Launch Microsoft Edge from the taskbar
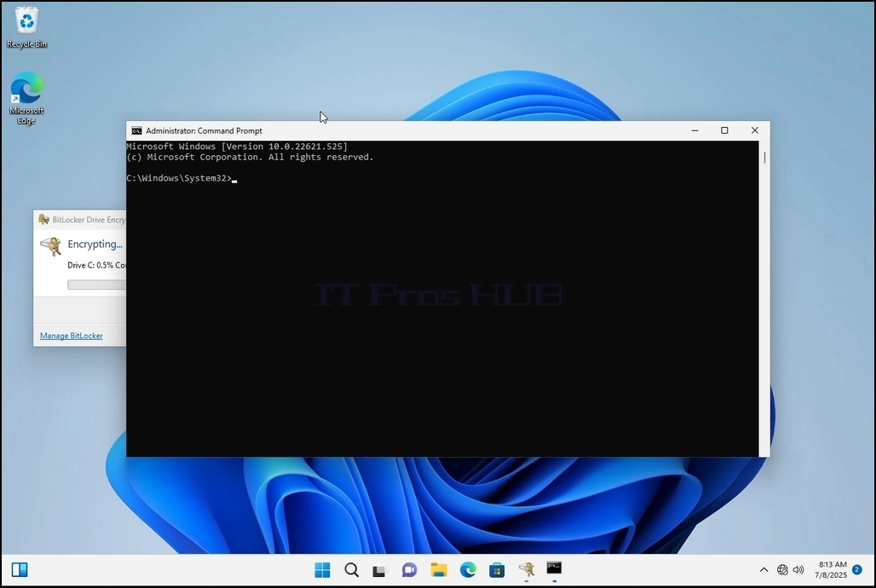 pos(468,570)
